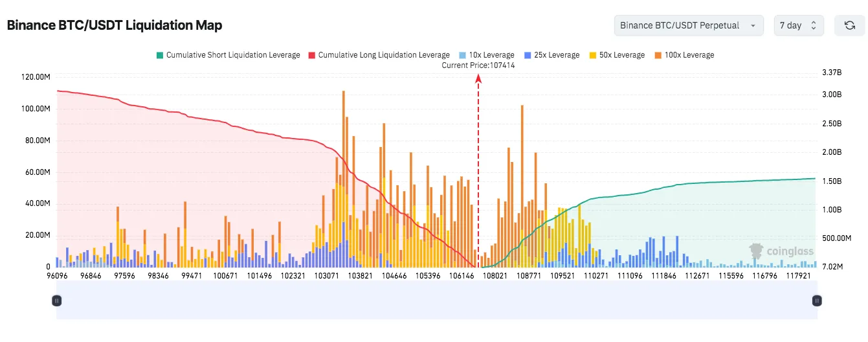The width and height of the screenshot is (868, 342).
Task: Click the red Cumulative Long legend swatch
Action: pos(312,55)
